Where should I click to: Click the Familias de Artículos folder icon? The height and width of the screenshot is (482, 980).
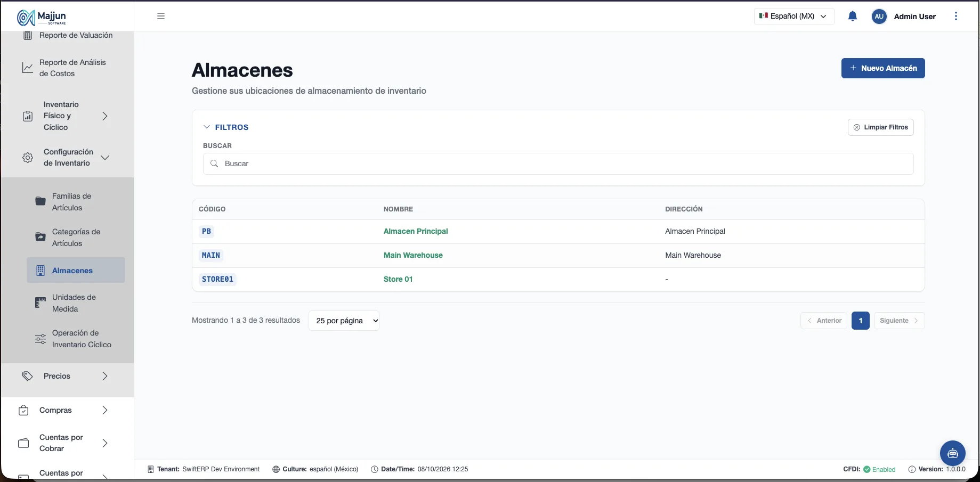[41, 201]
